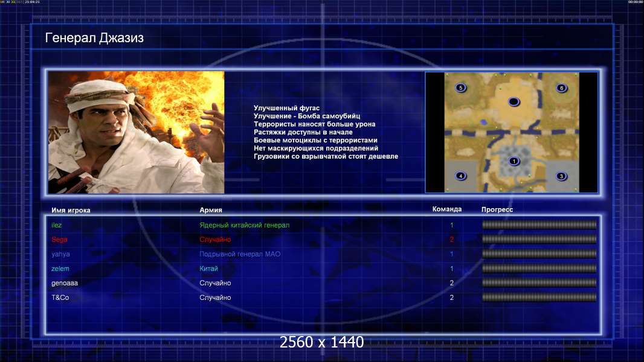The height and width of the screenshot is (362, 644).
Task: Click the unnumbered black marker on minimap
Action: (514, 102)
